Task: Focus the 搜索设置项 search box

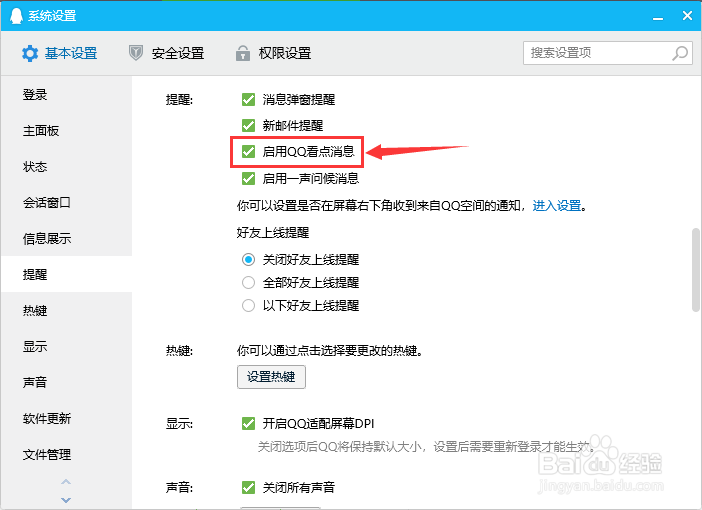Action: 608,53
